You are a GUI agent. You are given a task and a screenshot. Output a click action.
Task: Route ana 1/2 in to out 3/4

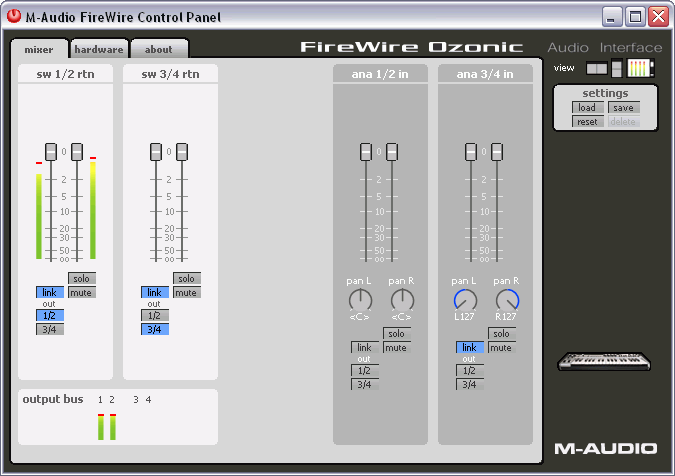[x=365, y=384]
